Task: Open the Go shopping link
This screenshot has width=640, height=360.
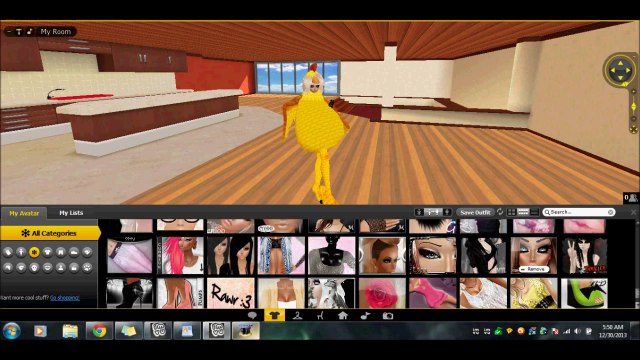Action: click(x=64, y=298)
